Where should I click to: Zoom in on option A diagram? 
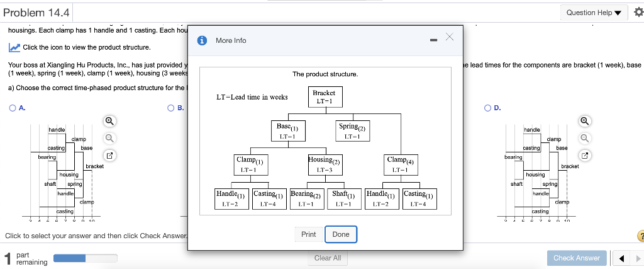click(109, 121)
